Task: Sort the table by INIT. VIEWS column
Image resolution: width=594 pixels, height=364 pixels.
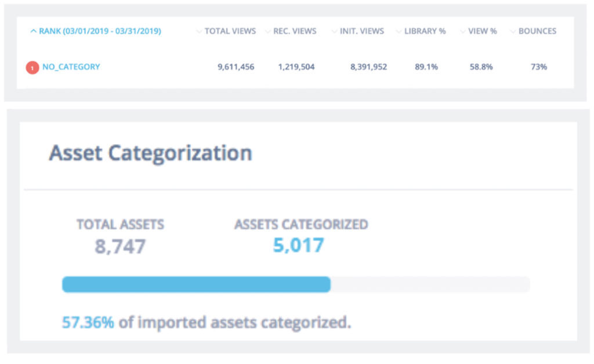Action: pyautogui.click(x=358, y=31)
